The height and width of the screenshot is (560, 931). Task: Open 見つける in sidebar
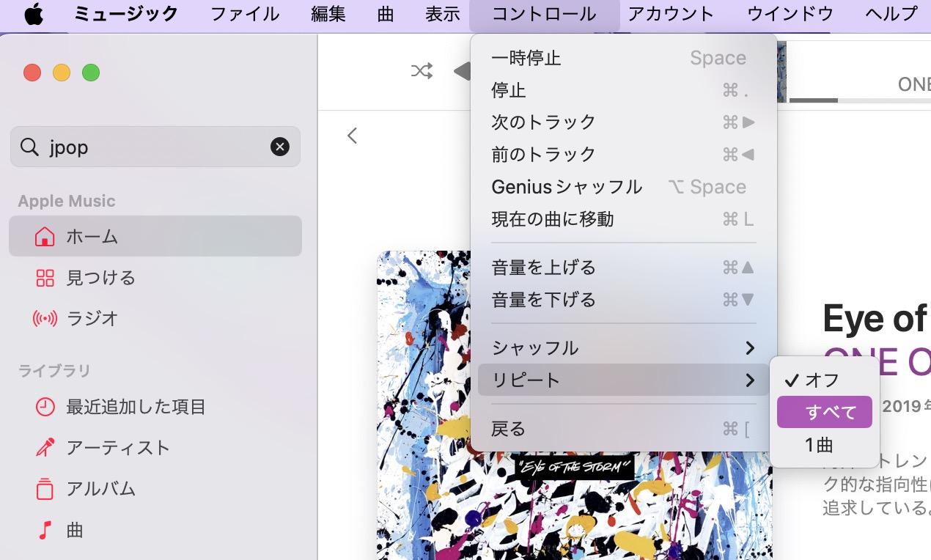coord(155,278)
